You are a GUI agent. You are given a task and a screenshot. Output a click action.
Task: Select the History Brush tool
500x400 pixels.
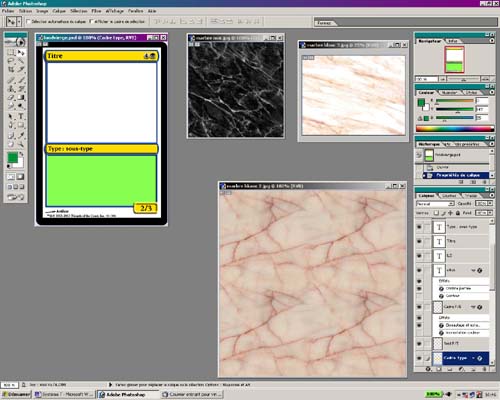[21, 89]
